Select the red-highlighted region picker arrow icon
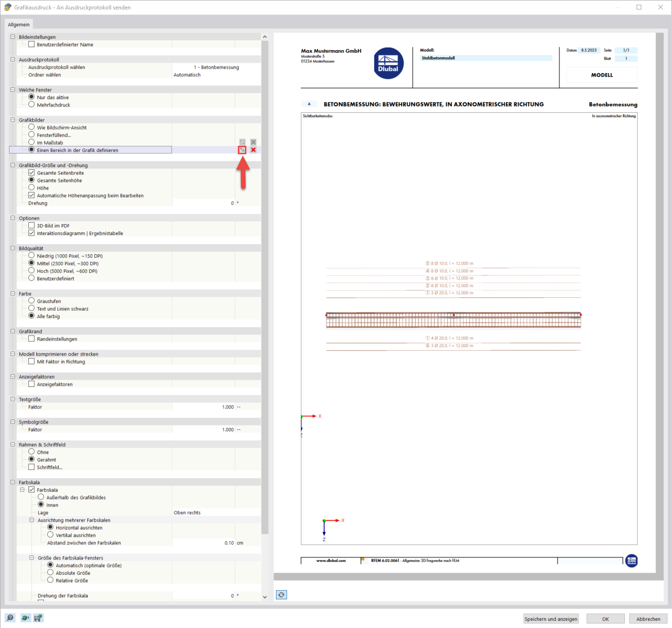This screenshot has width=672, height=628. 242,150
